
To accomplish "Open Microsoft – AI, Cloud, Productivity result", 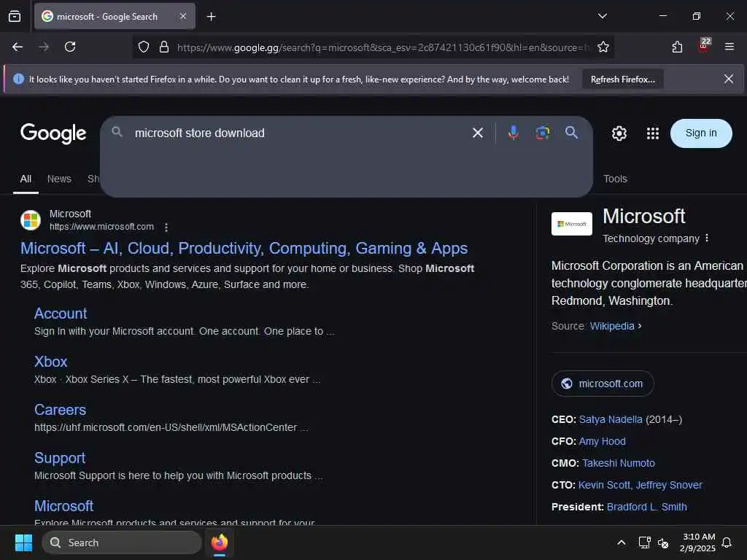I will [x=244, y=248].
